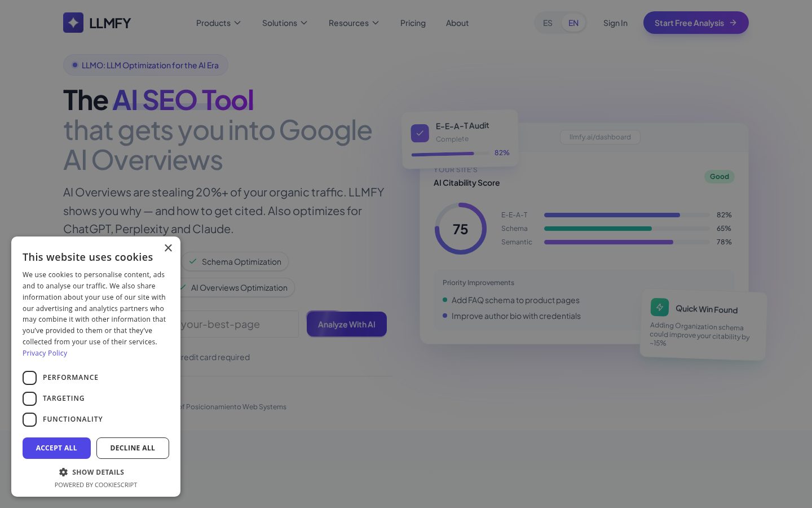Click the E-E-A-T 82% score bar
Screen dimensions: 812x508
627,215
